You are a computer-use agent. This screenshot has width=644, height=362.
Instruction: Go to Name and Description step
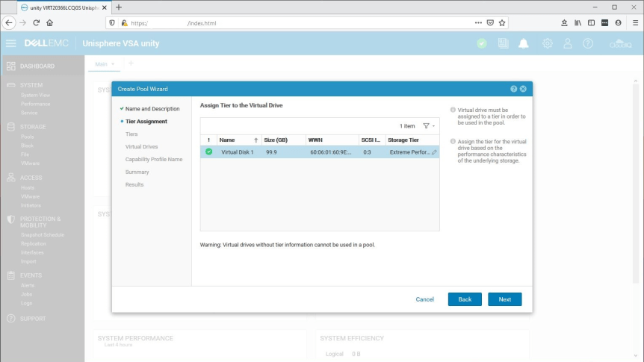152,109
